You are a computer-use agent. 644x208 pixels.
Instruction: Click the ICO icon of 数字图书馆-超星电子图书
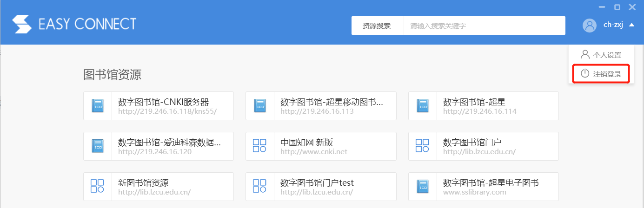[423, 187]
